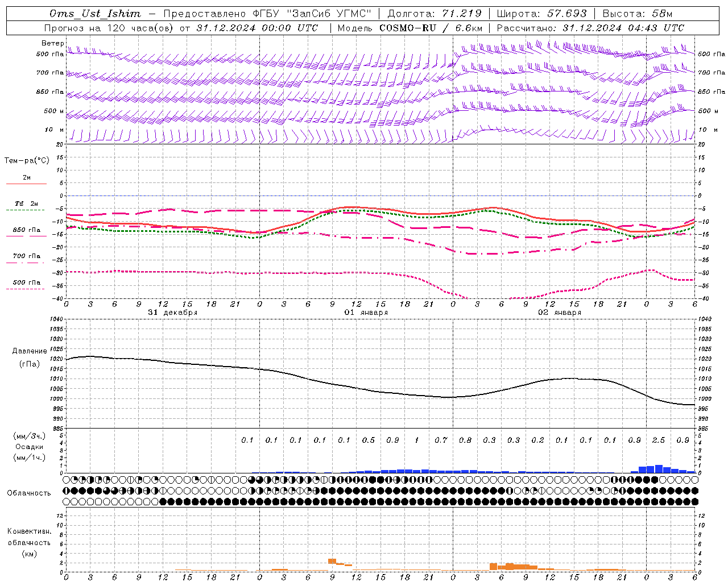Click the tallest blue precipitation bar

pos(659,469)
